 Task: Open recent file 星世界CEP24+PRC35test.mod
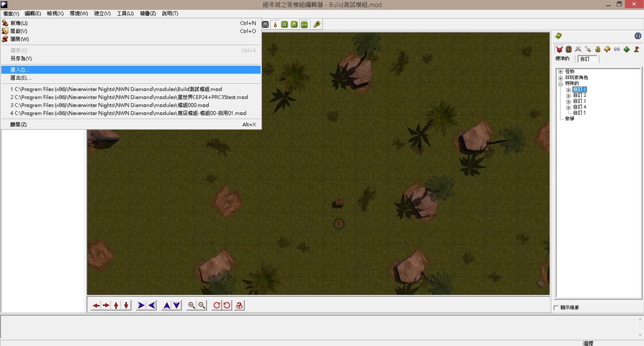coord(131,97)
